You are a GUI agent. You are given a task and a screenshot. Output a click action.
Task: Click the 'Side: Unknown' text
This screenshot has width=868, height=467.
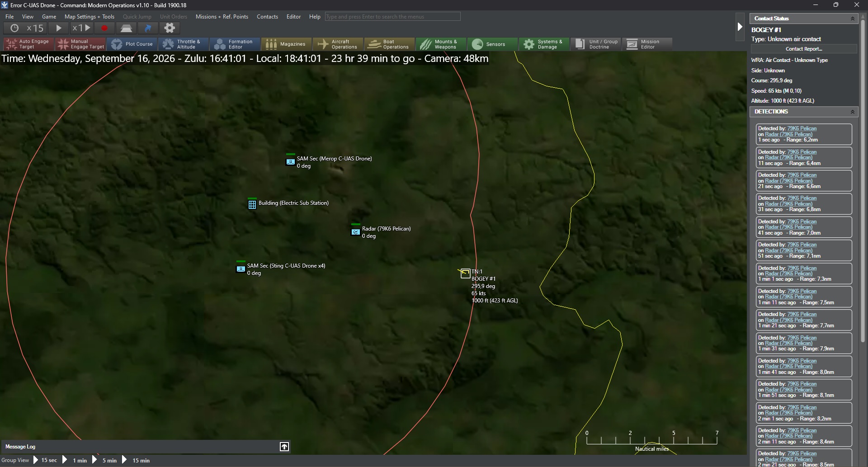tap(768, 71)
